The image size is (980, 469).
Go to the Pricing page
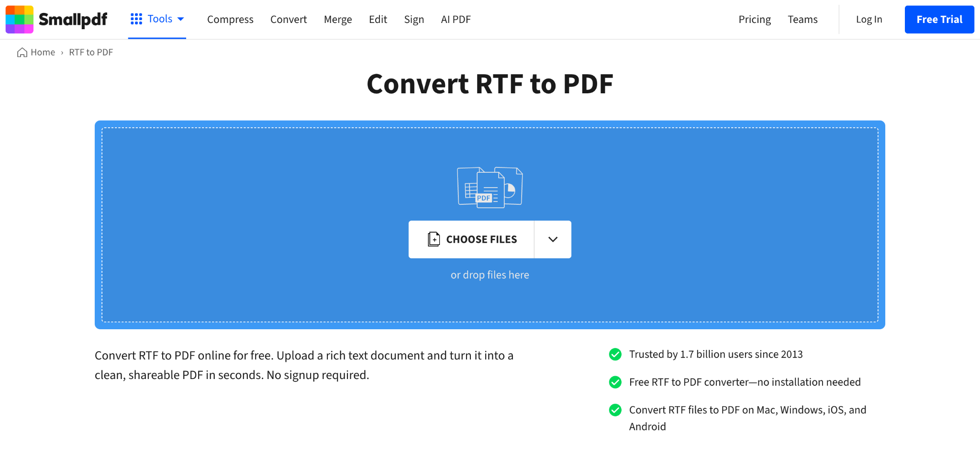(755, 19)
